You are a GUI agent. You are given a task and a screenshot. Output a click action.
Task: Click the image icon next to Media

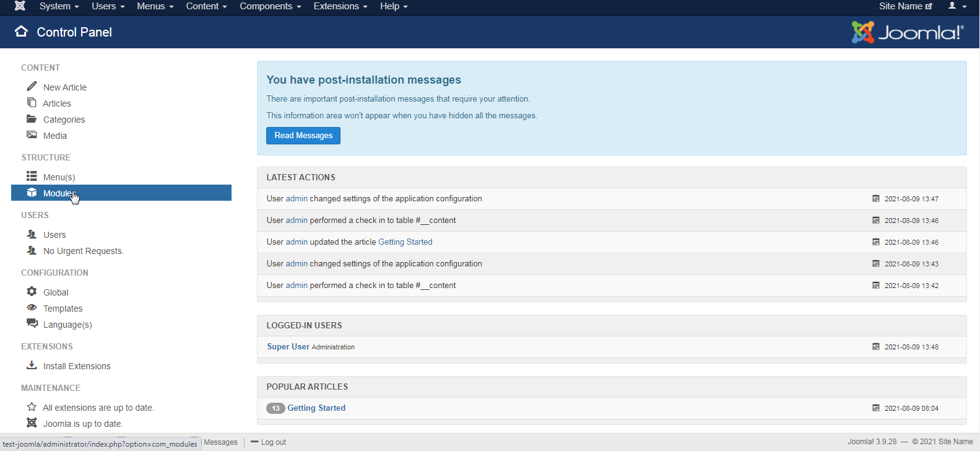(x=32, y=135)
